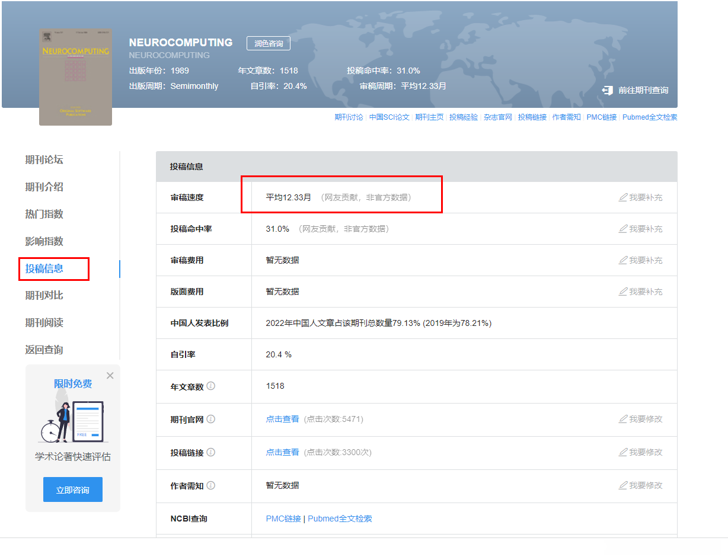Click 我要修改 in the 期刊官网 row
Image resolution: width=728 pixels, height=560 pixels.
click(640, 419)
